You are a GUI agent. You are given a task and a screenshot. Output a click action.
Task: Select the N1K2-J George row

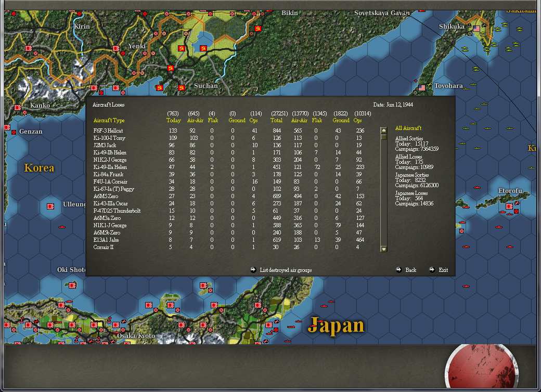tap(229, 160)
